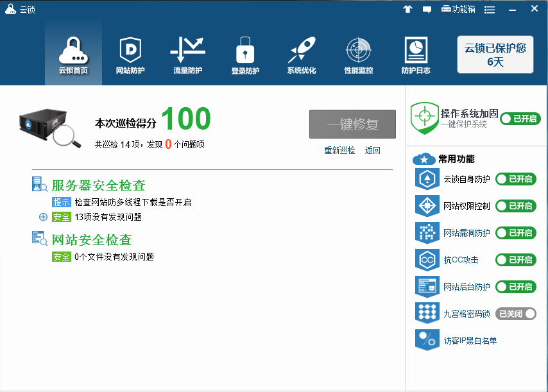The height and width of the screenshot is (392, 548).
Task: Open the 性能监控 tab
Action: coord(359,55)
